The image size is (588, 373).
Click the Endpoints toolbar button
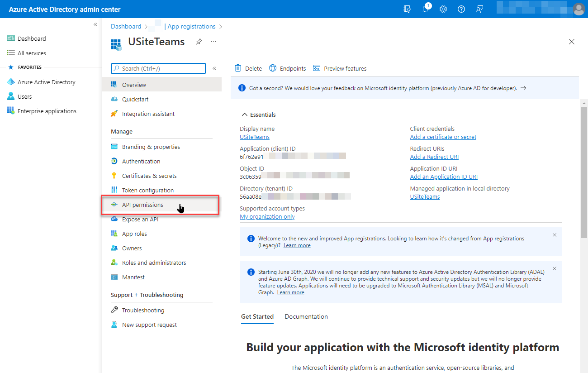[288, 68]
